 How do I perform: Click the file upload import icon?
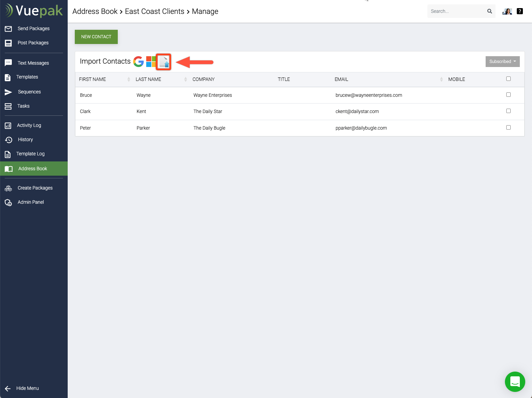pos(164,62)
